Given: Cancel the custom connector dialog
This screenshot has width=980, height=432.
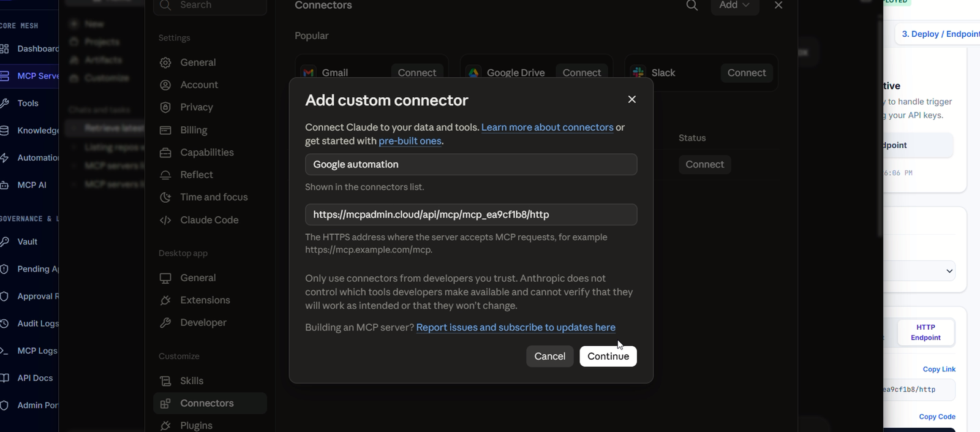Looking at the screenshot, I should [x=549, y=356].
